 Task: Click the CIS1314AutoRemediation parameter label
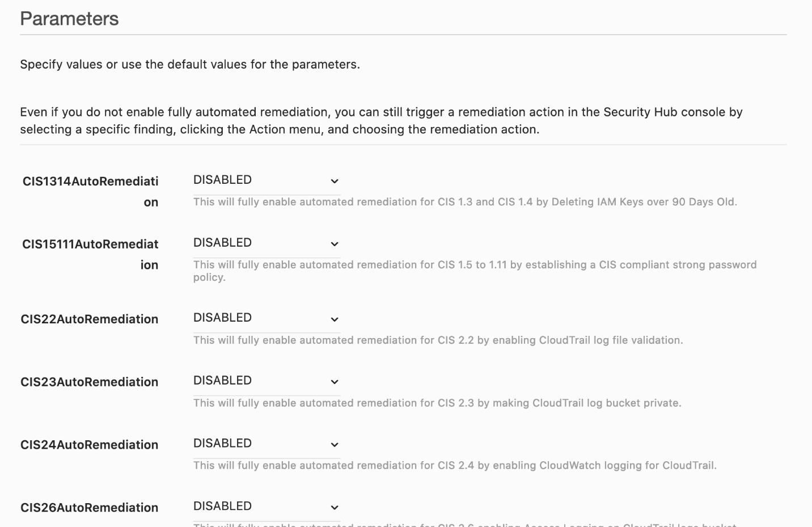90,190
